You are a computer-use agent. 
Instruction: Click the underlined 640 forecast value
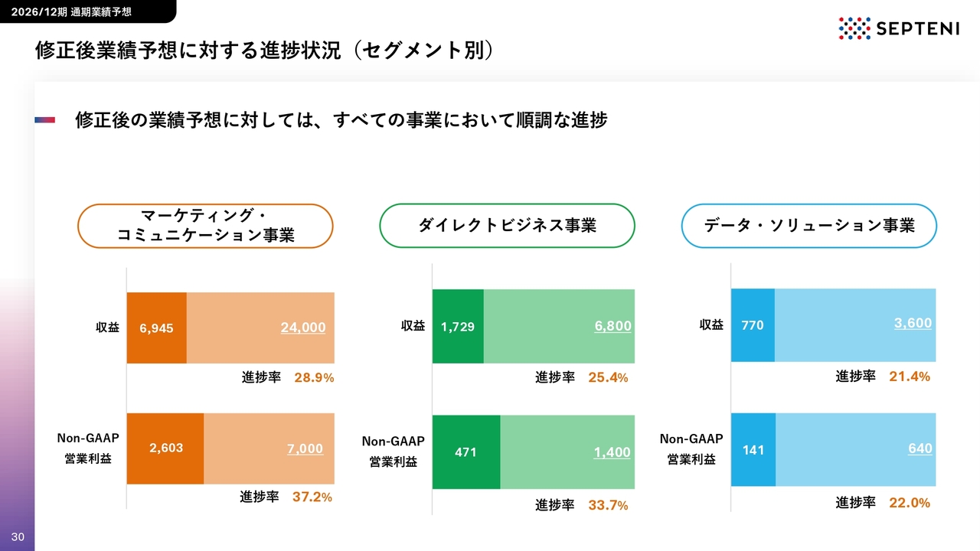pyautogui.click(x=920, y=448)
